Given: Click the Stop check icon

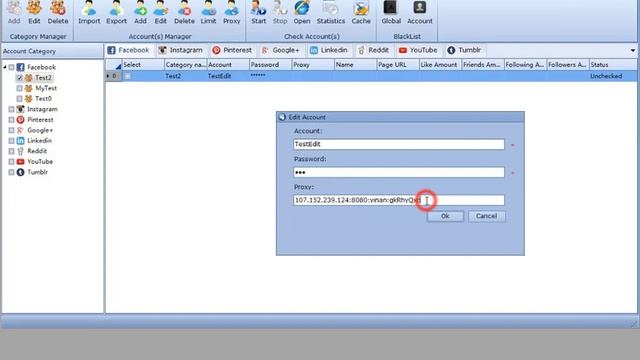Looking at the screenshot, I should tap(280, 12).
